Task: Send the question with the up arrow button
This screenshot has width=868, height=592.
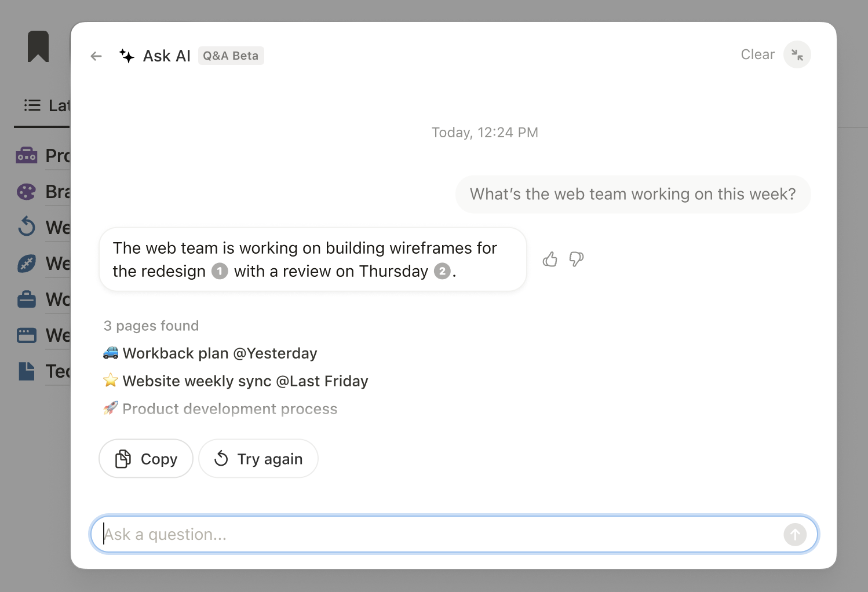Action: [795, 534]
